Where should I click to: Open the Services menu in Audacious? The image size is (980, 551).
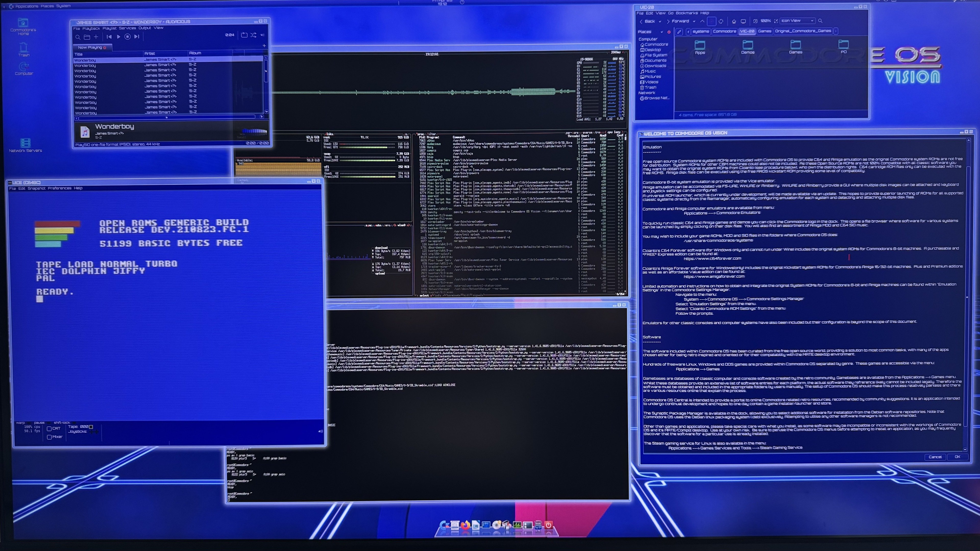(x=127, y=28)
